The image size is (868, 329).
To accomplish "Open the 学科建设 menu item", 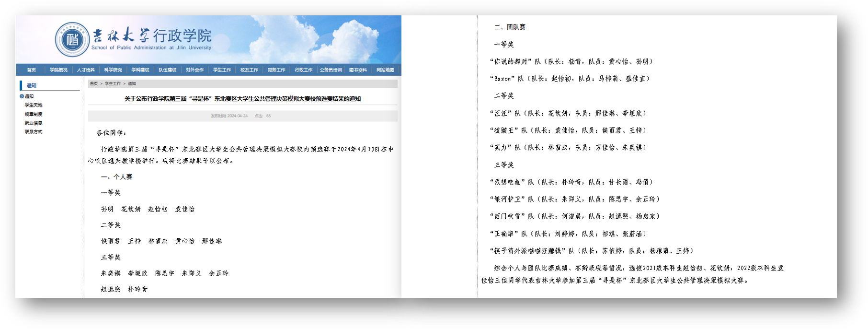I will tap(140, 70).
